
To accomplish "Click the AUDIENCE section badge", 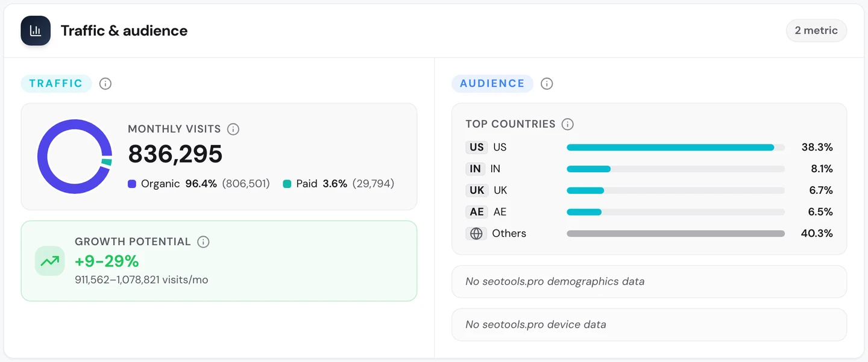I will click(492, 84).
